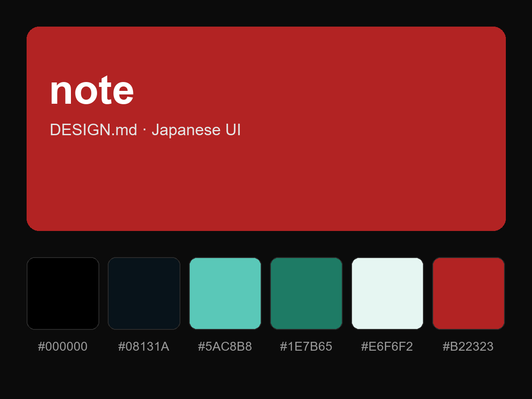Choose the turquoise #5AC8B8 swatch
Viewport: 532px width, 399px height.
pyautogui.click(x=225, y=293)
